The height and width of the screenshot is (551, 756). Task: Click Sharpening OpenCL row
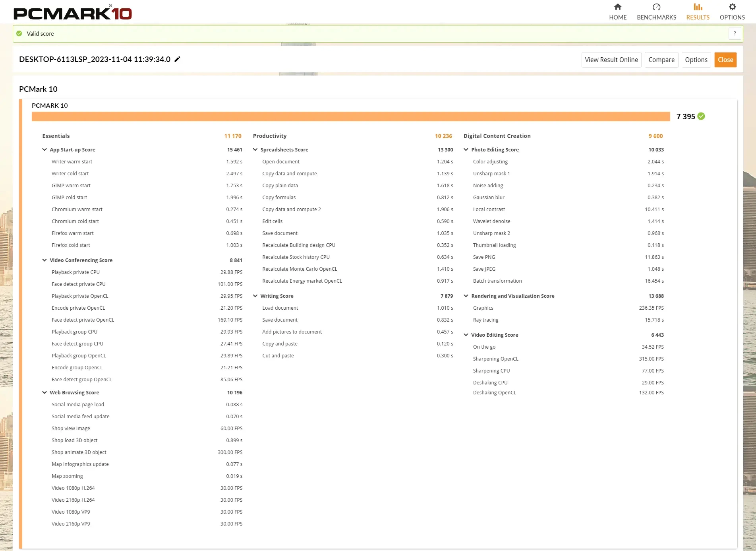568,359
